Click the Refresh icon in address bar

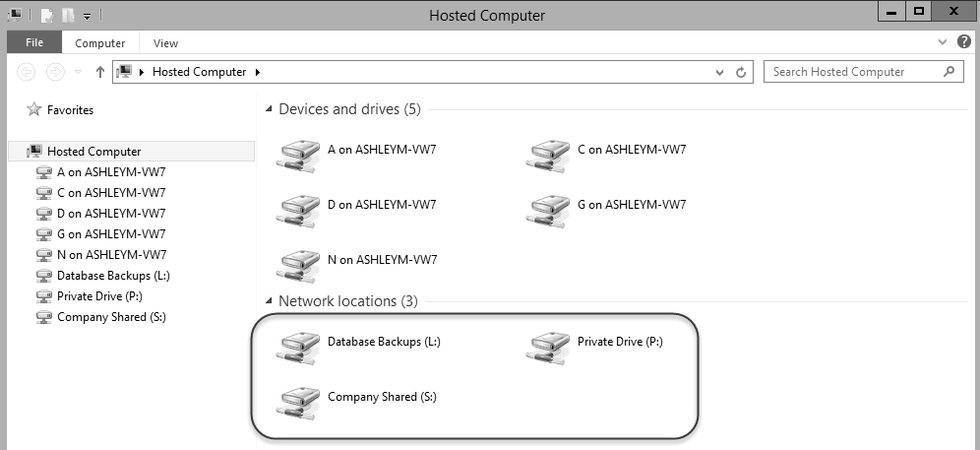(x=741, y=72)
